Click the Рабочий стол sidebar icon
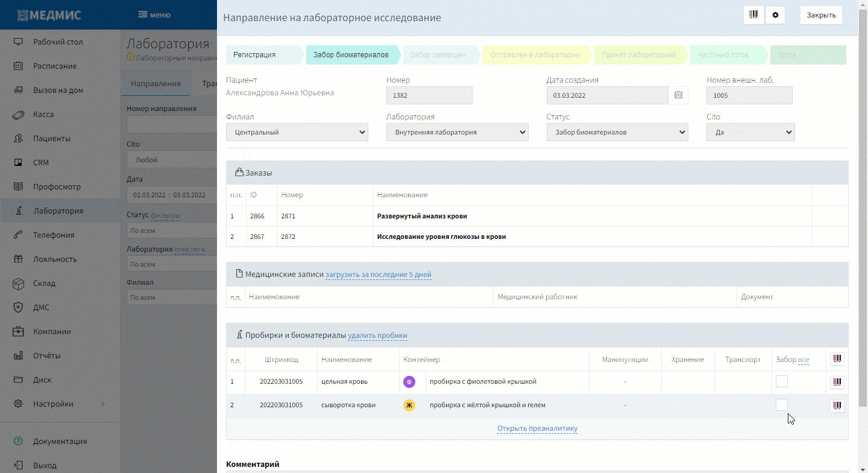This screenshot has height=473, width=868. tap(18, 42)
